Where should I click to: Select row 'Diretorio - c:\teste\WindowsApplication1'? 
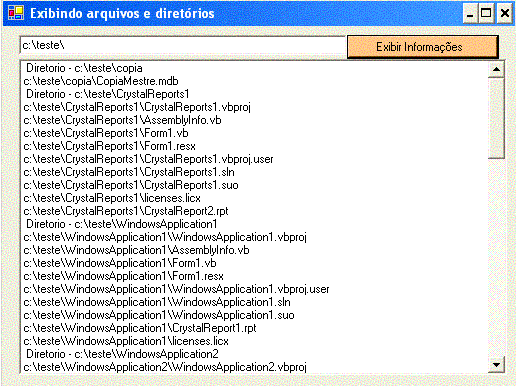(x=255, y=224)
